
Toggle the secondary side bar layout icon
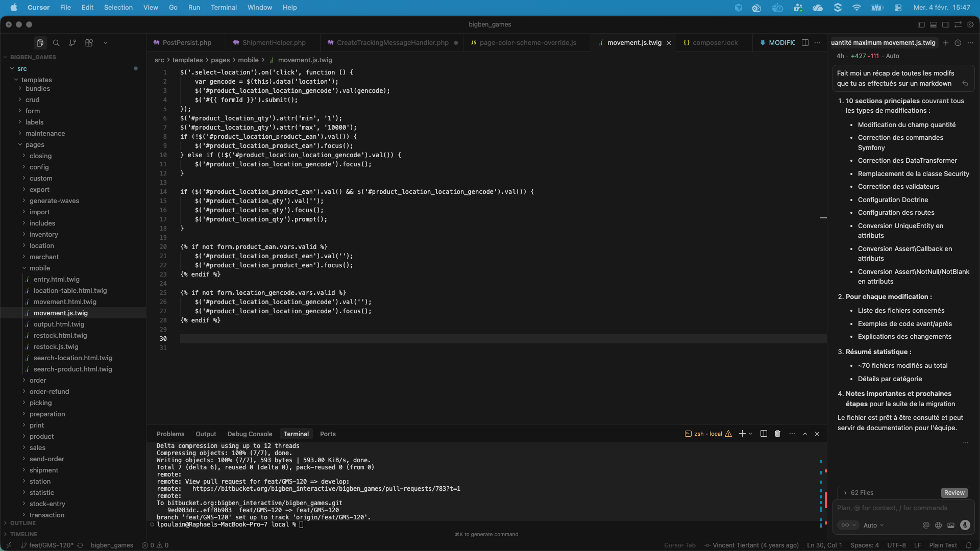[x=945, y=24]
